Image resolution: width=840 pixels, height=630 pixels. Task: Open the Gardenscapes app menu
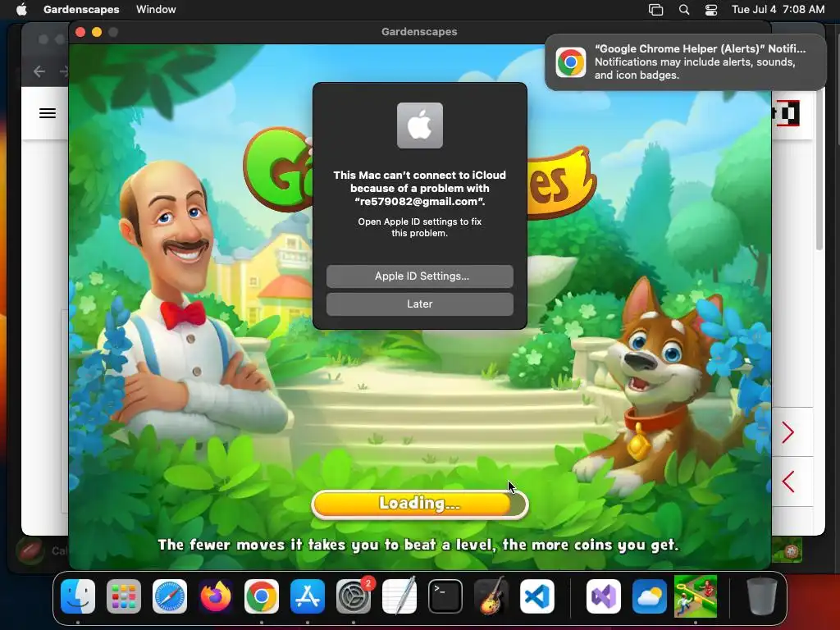coord(81,9)
